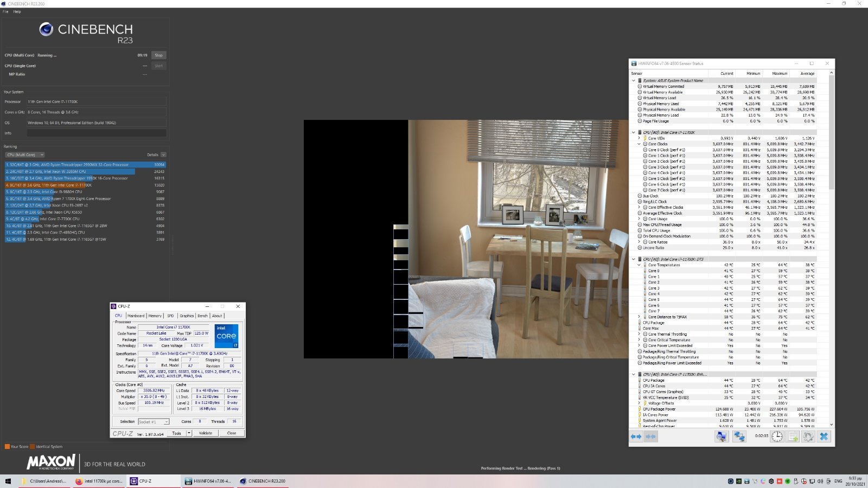Click HWiNFO log file icon
Screen dimensions: 868x488
click(793, 436)
